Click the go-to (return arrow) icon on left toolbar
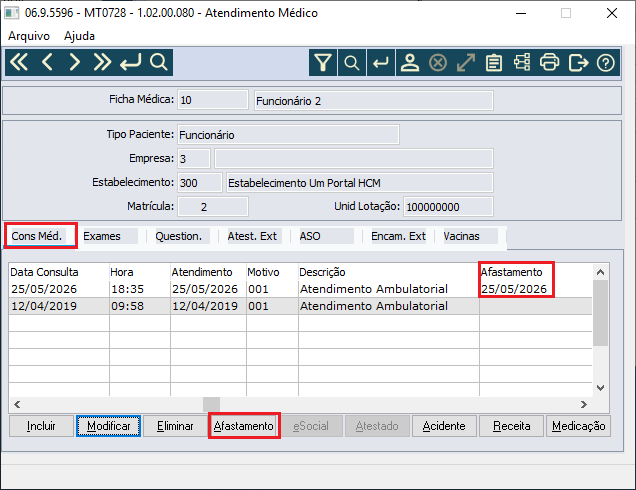This screenshot has height=490, width=636. [131, 62]
